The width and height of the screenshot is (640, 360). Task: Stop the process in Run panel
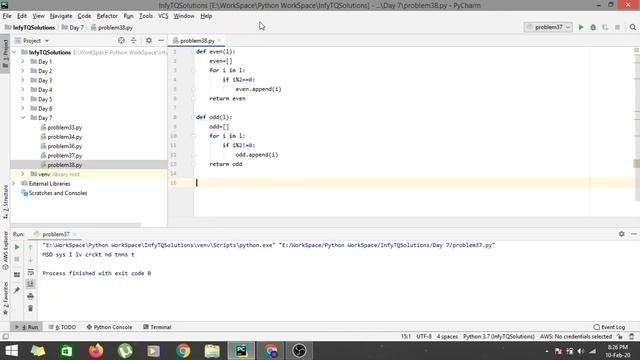(17, 260)
